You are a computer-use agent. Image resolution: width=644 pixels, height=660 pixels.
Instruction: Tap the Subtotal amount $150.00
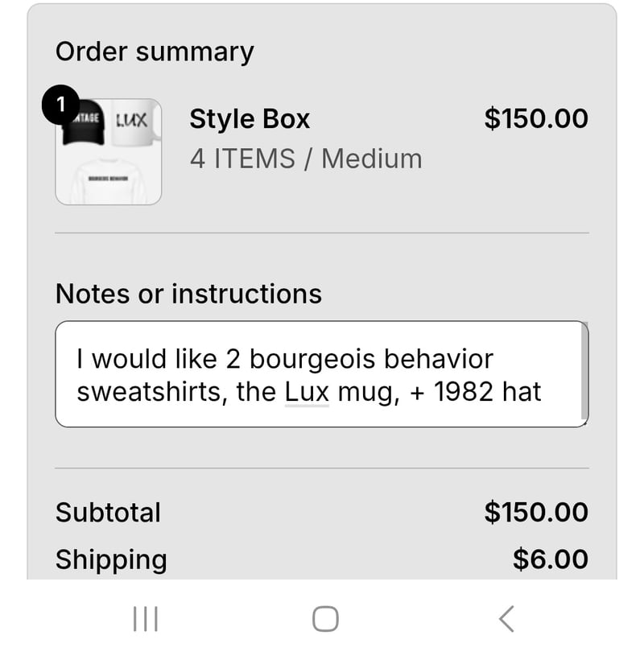pyautogui.click(x=536, y=512)
